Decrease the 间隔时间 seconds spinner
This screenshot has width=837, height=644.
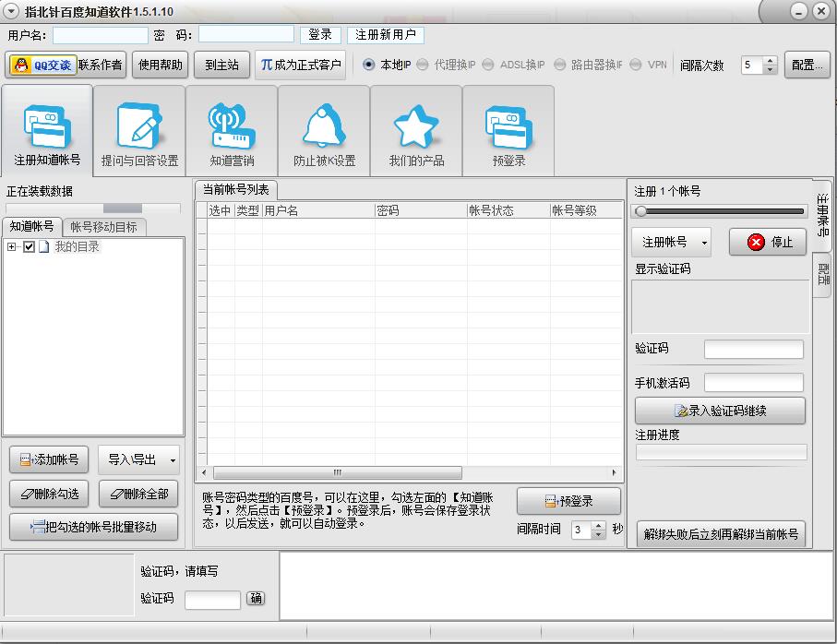point(599,534)
